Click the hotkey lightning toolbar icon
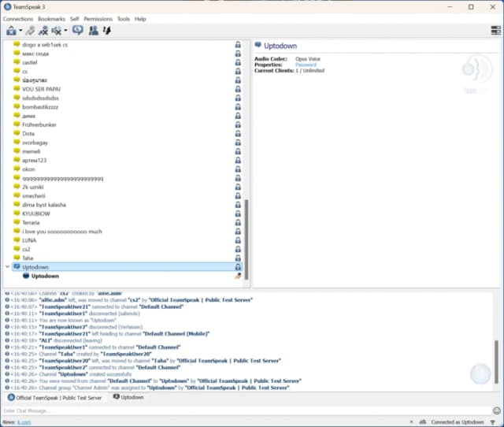This screenshot has height=427, width=504. (x=107, y=31)
